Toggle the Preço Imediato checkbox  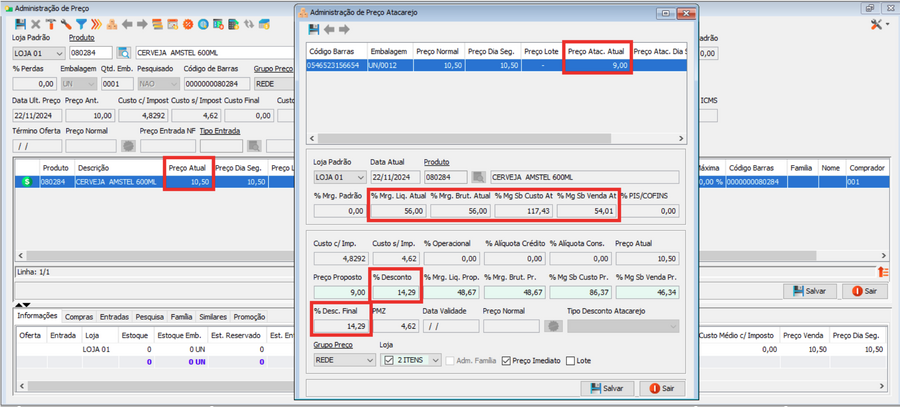click(506, 360)
